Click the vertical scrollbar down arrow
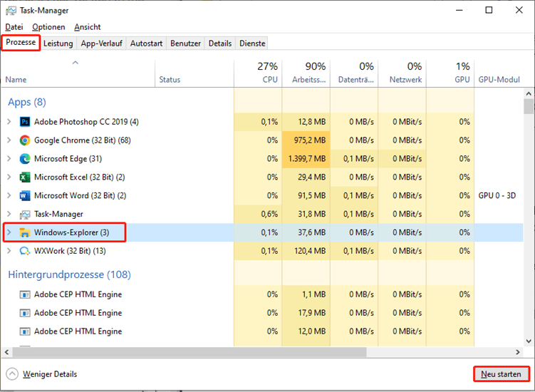This screenshot has height=392, width=535. [529, 341]
